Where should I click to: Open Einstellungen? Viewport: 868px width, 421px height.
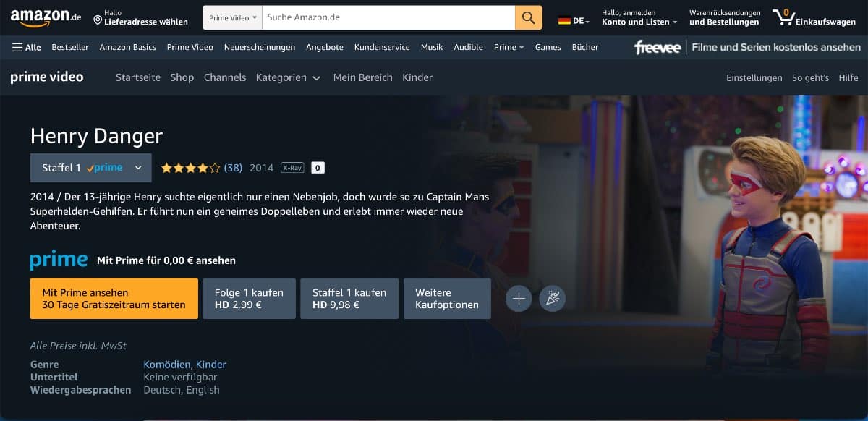pyautogui.click(x=754, y=77)
